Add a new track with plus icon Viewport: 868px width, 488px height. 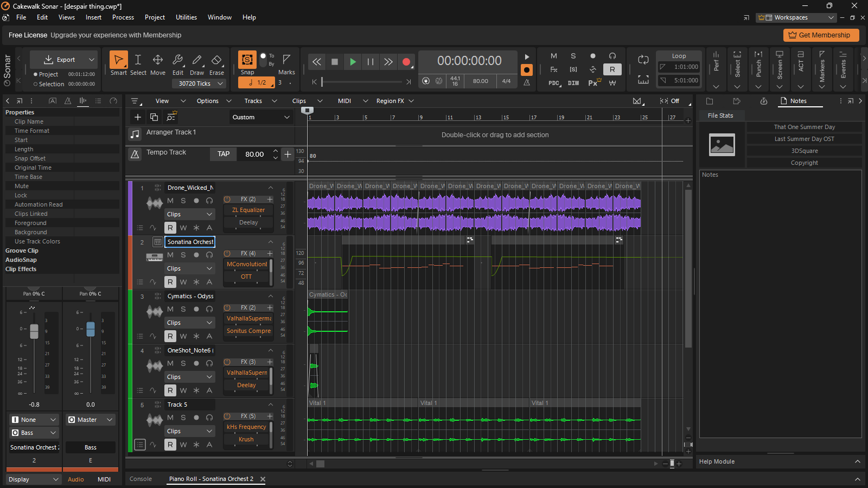click(x=138, y=117)
